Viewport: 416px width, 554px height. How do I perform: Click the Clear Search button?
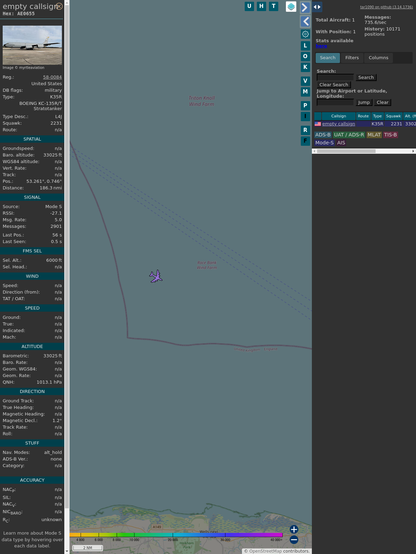(334, 85)
